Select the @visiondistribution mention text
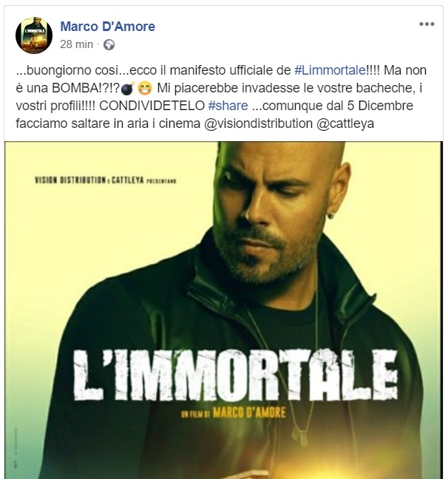 tap(258, 123)
